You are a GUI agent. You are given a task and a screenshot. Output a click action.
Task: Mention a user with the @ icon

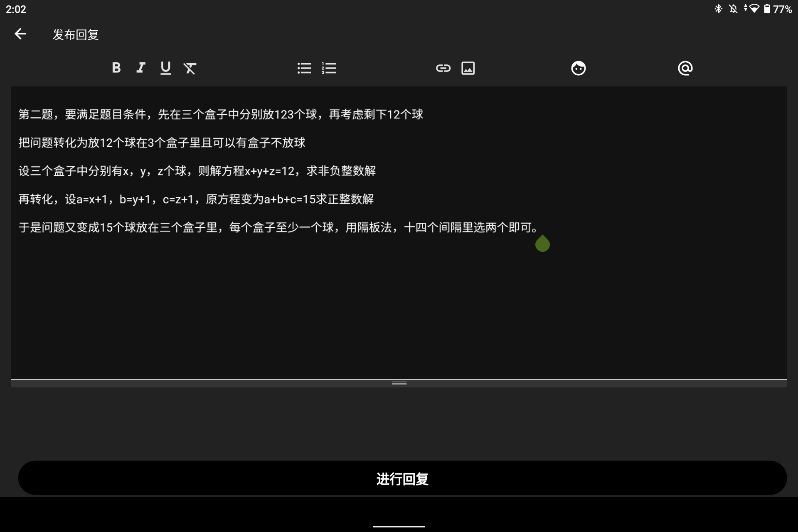(685, 68)
